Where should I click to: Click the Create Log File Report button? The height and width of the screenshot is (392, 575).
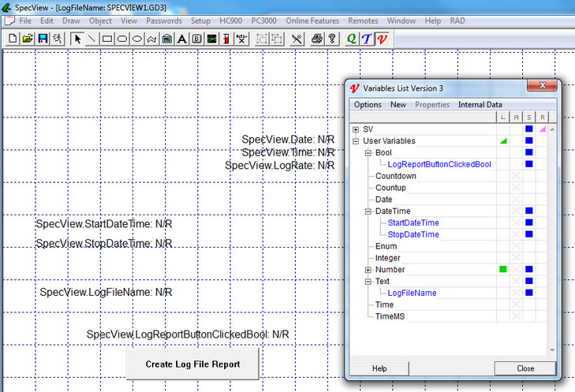[x=192, y=364]
